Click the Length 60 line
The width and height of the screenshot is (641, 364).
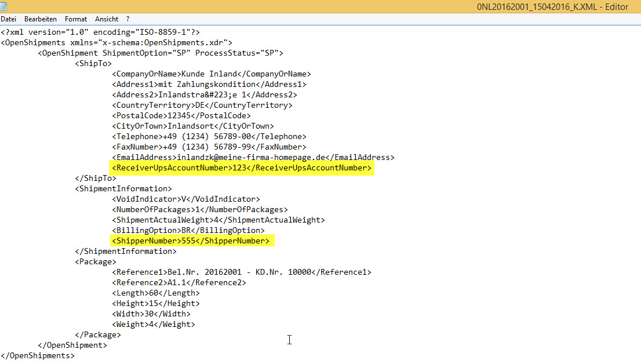(x=156, y=293)
